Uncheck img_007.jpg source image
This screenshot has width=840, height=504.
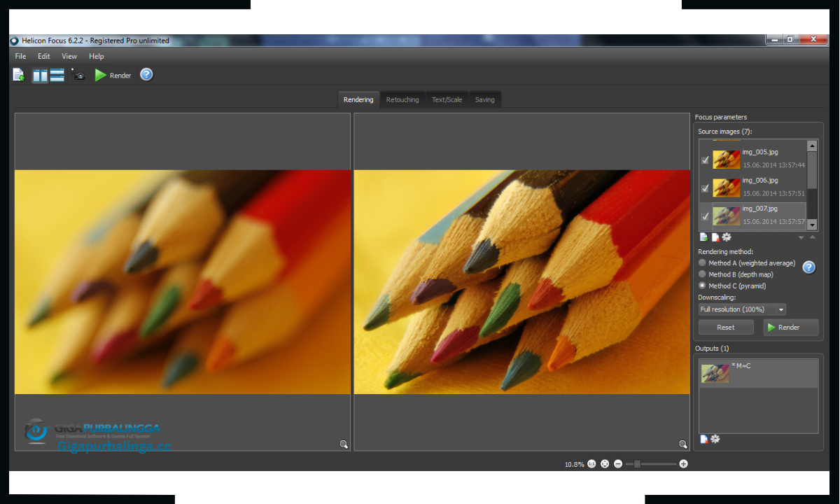pos(705,216)
